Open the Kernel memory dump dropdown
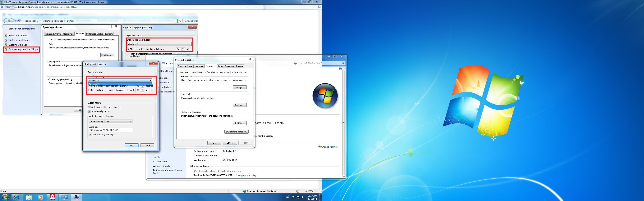644x201 pixels. pyautogui.click(x=111, y=121)
